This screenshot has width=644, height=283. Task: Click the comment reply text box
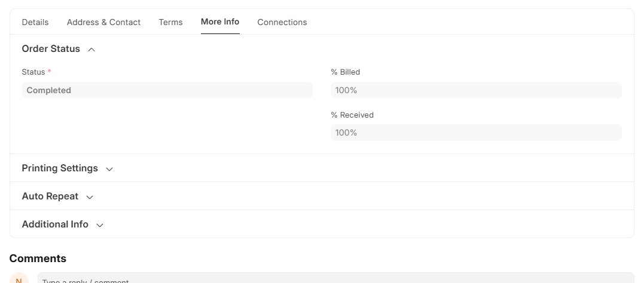(336, 278)
